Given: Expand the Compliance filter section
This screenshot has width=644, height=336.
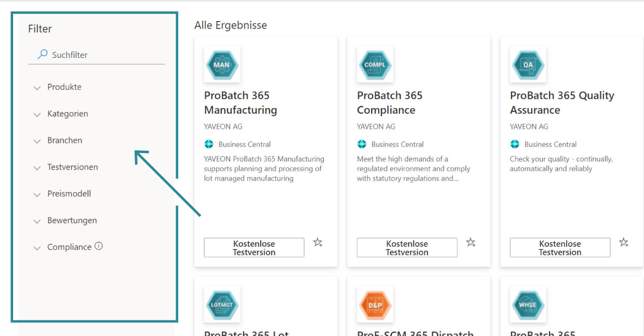Looking at the screenshot, I should pos(63,247).
